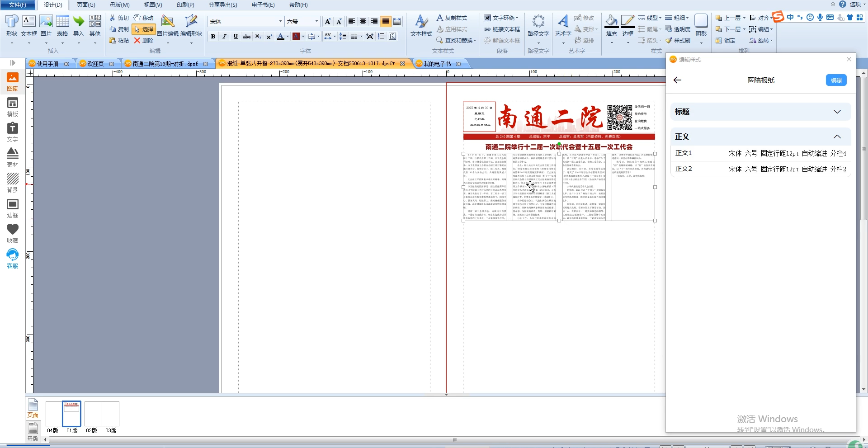Toggle strikethrough formatting
The width and height of the screenshot is (868, 448).
click(x=247, y=37)
